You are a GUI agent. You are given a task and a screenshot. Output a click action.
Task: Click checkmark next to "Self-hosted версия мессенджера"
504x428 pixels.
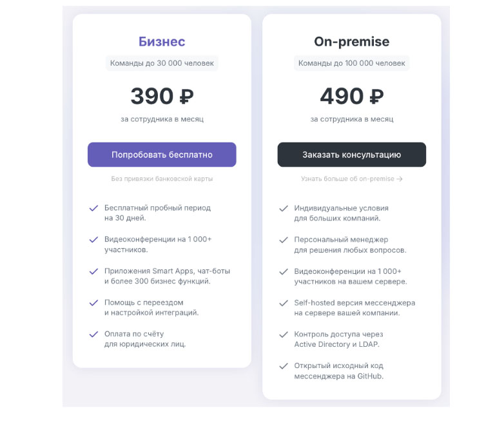283,302
